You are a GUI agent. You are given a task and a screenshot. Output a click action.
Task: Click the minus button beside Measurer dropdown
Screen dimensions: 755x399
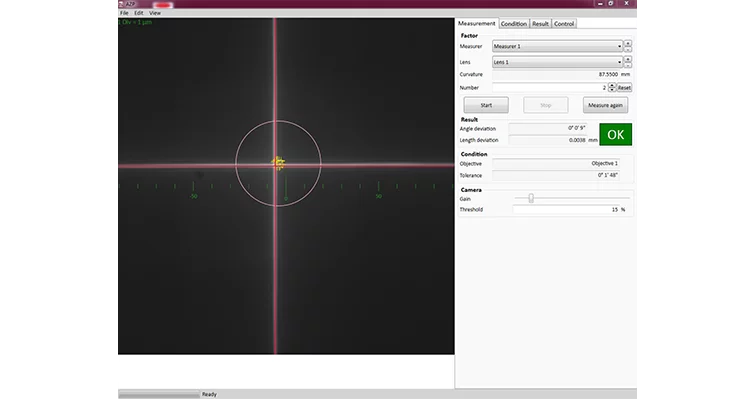[628, 49]
